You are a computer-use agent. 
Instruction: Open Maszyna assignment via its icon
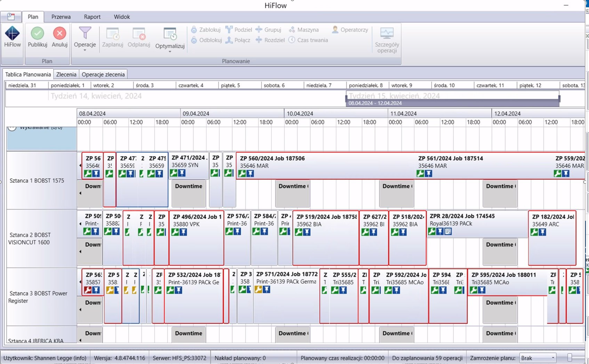click(x=292, y=29)
